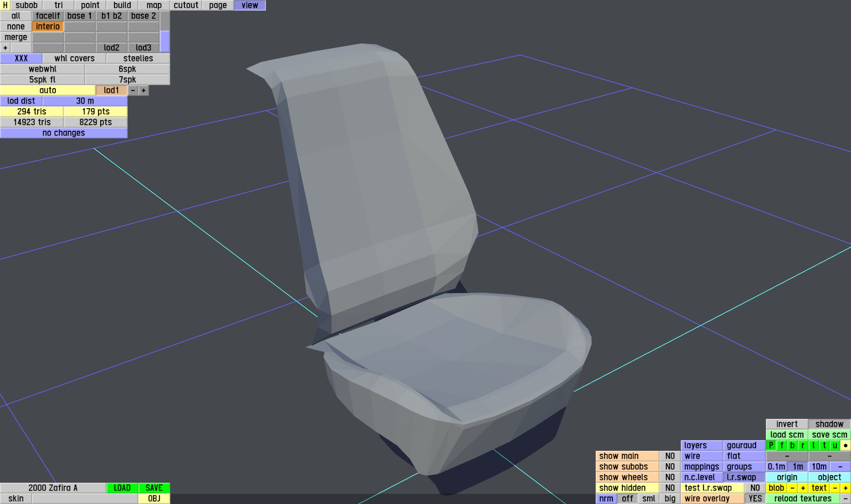Switch to the cutout tab
The height and width of the screenshot is (504, 851).
[186, 5]
